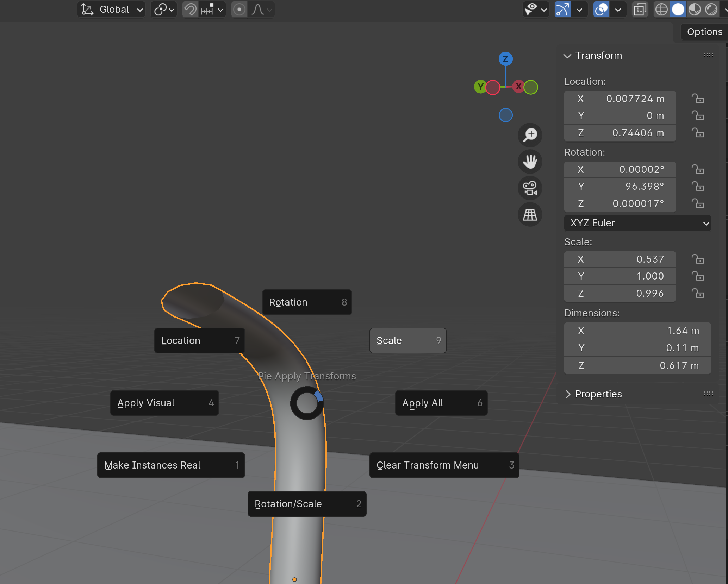Lock the Location Y value
The image size is (728, 584).
(x=698, y=115)
